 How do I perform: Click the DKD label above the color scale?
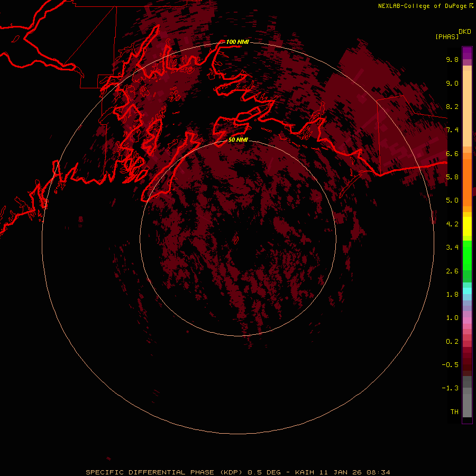pos(465,32)
